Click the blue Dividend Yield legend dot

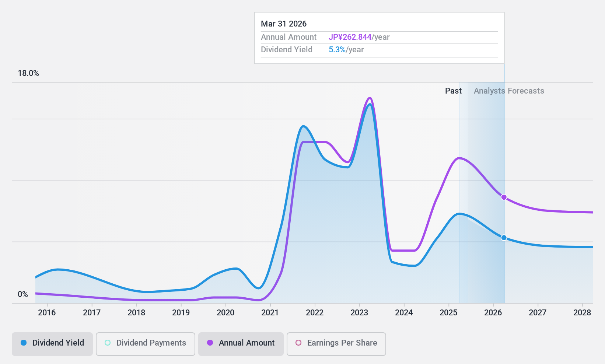point(24,343)
